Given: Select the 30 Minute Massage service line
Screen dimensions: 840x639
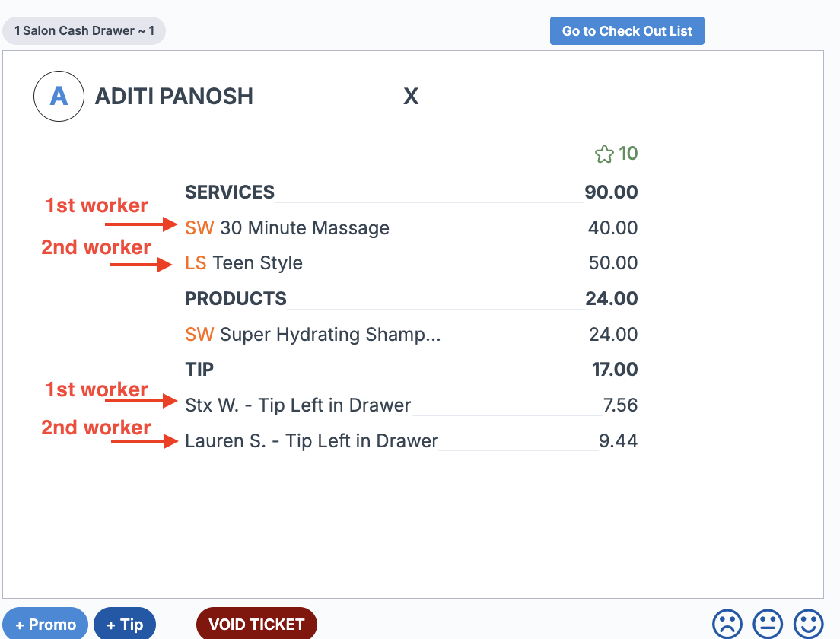Looking at the screenshot, I should click(304, 228).
